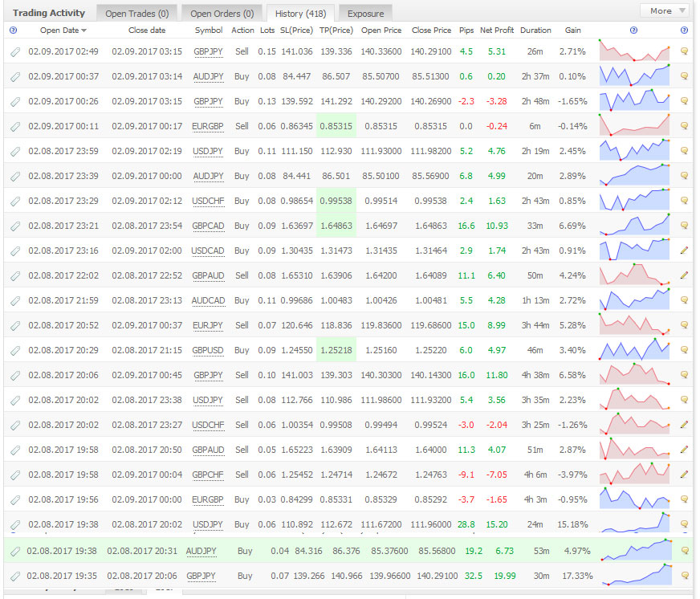Sort by Close date column header
This screenshot has width=700, height=599.
(x=147, y=30)
